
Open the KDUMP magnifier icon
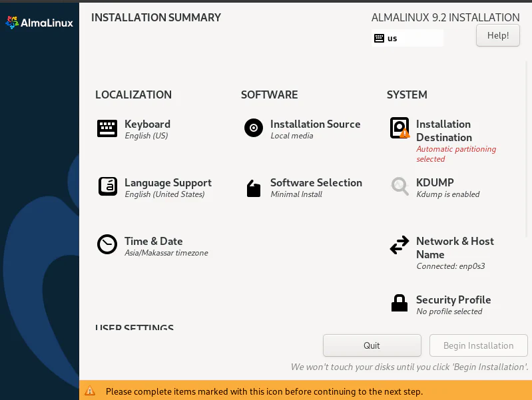click(399, 186)
